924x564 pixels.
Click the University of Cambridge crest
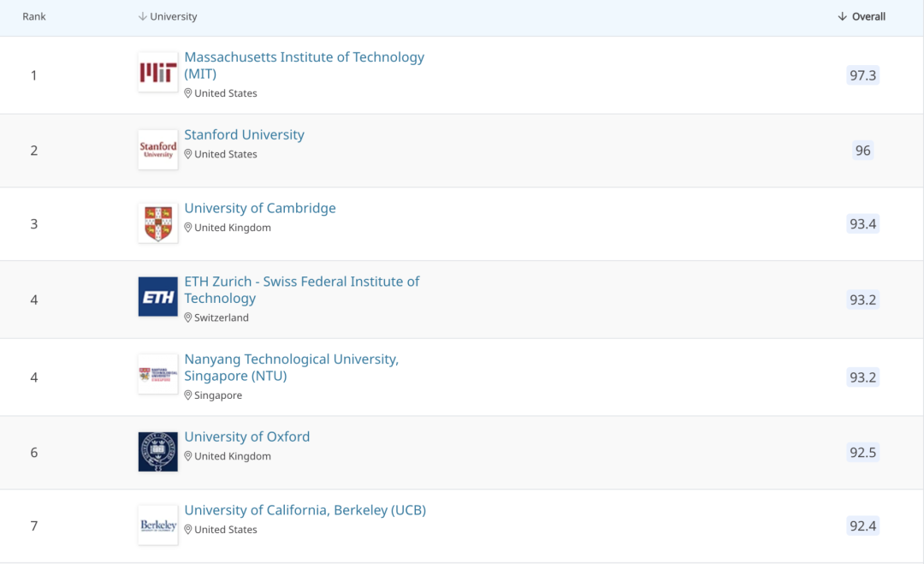click(x=157, y=223)
